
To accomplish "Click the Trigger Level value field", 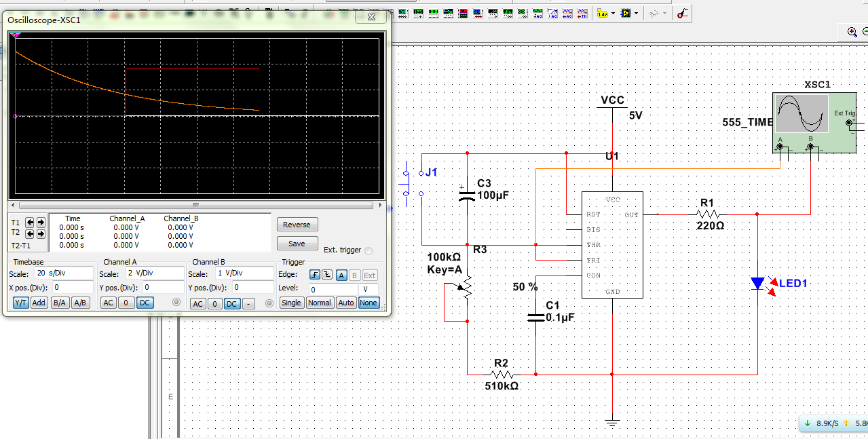I will point(334,289).
